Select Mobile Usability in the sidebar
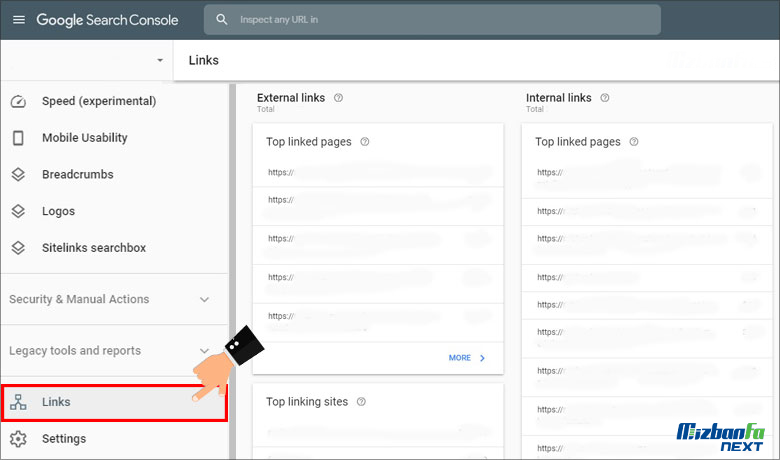The height and width of the screenshot is (460, 780). tap(85, 138)
